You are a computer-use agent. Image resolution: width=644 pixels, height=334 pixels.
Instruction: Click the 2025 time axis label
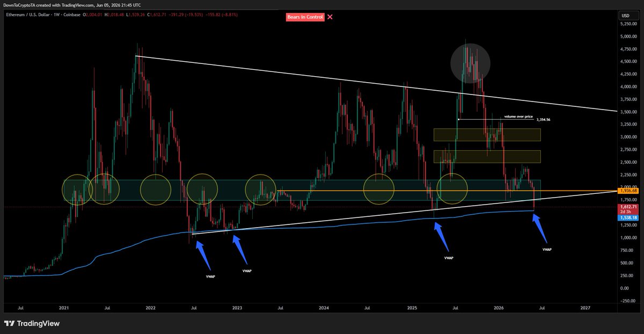(x=412, y=308)
